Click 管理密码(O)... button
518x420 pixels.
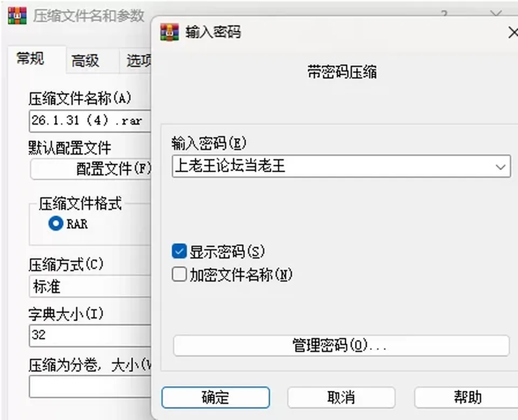click(341, 346)
